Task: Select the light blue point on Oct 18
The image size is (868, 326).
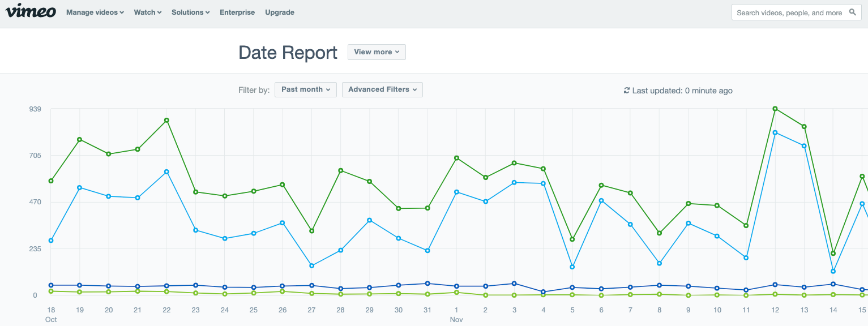Action: (51, 241)
